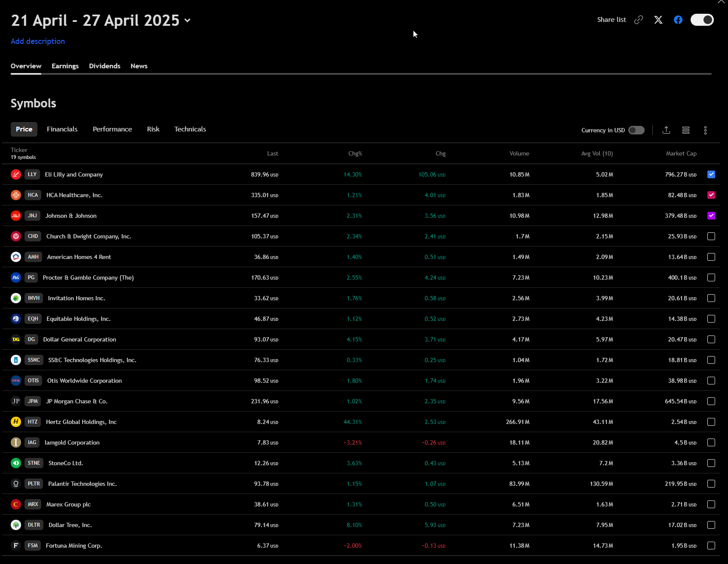Open the table view layout icon
The width and height of the screenshot is (728, 564).
[686, 130]
